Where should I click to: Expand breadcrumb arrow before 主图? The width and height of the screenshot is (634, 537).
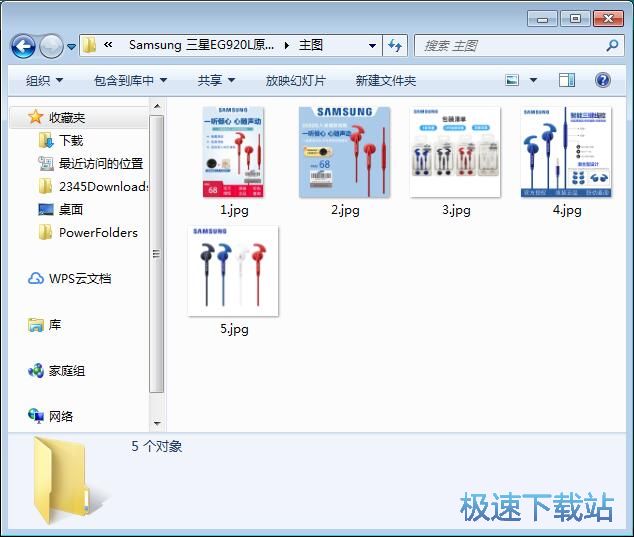tap(287, 45)
